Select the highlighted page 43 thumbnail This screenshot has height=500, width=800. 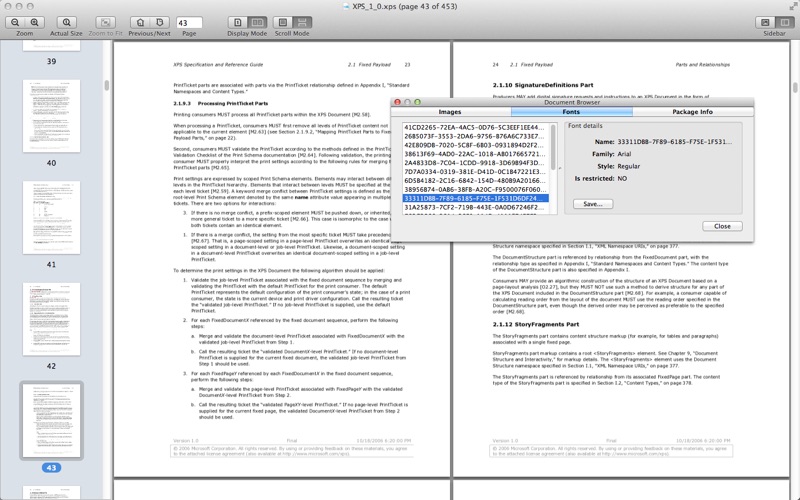tap(52, 420)
